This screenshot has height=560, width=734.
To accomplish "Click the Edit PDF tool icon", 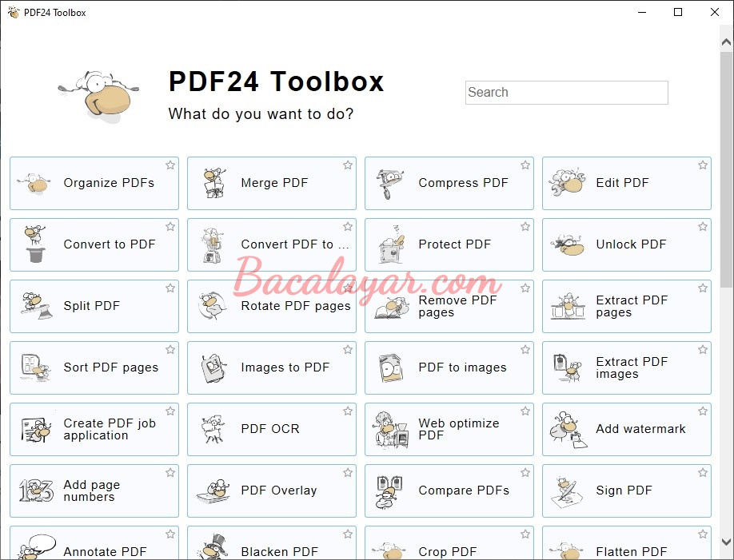I will [567, 183].
